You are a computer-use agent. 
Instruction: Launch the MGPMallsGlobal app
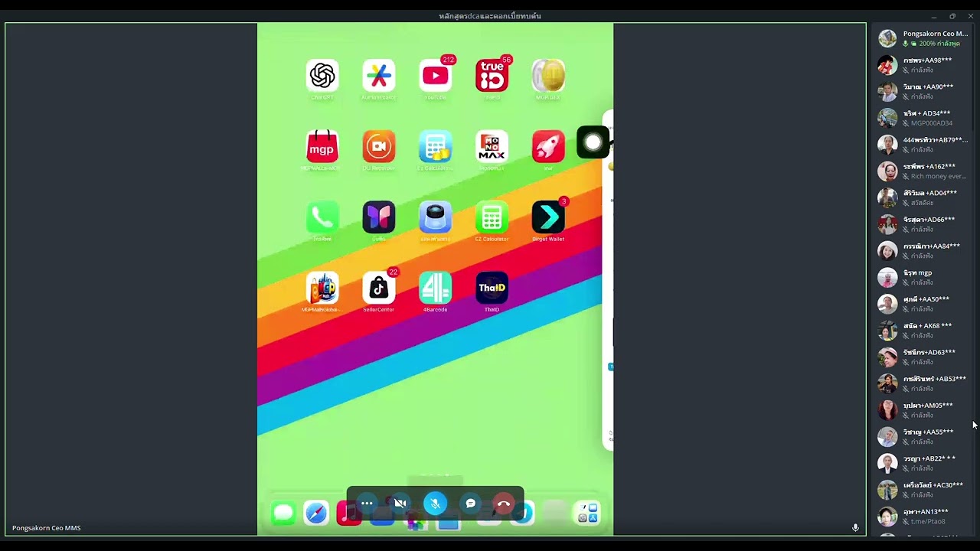pos(322,288)
